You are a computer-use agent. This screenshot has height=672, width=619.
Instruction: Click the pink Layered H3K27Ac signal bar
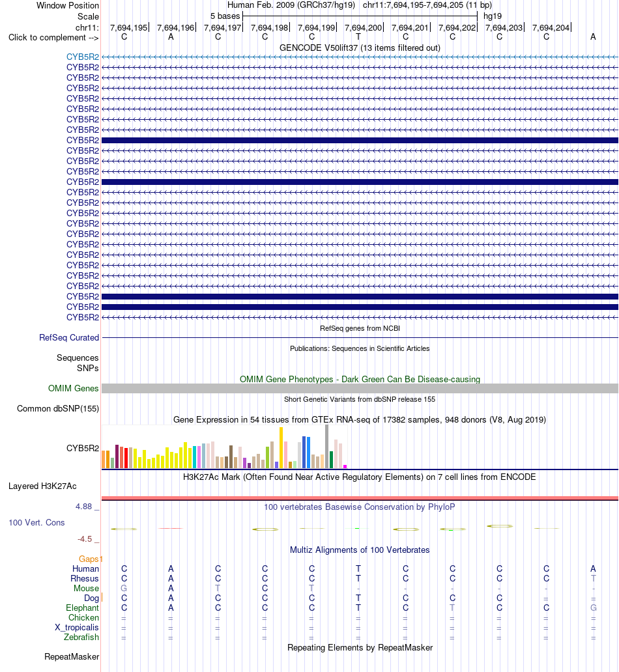pyautogui.click(x=360, y=498)
